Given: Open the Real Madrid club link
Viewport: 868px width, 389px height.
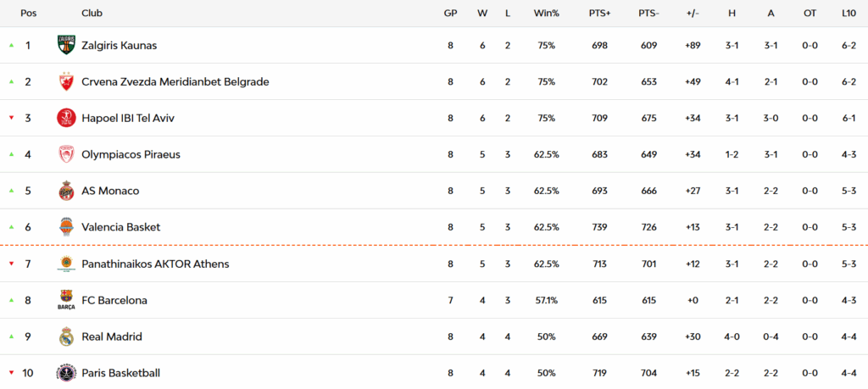Looking at the screenshot, I should (111, 336).
